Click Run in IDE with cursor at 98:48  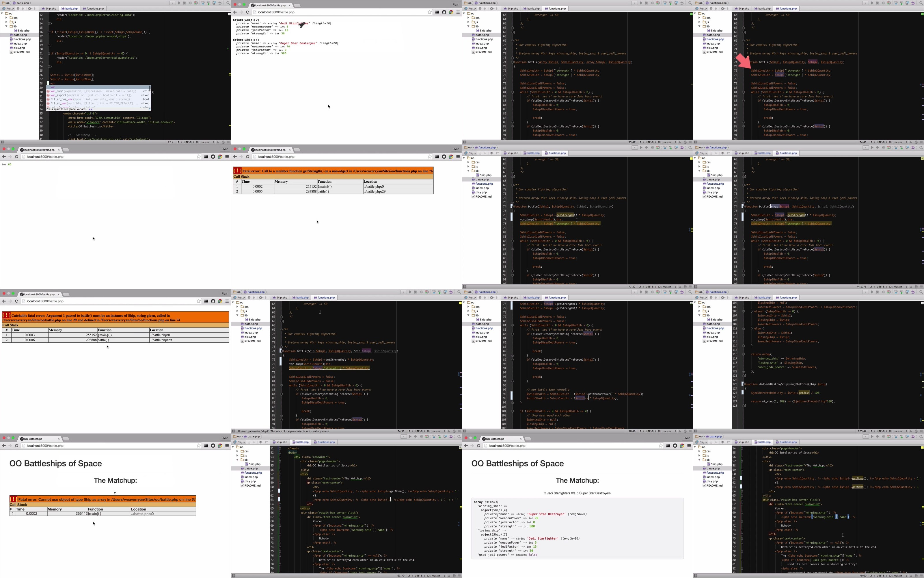(x=641, y=292)
